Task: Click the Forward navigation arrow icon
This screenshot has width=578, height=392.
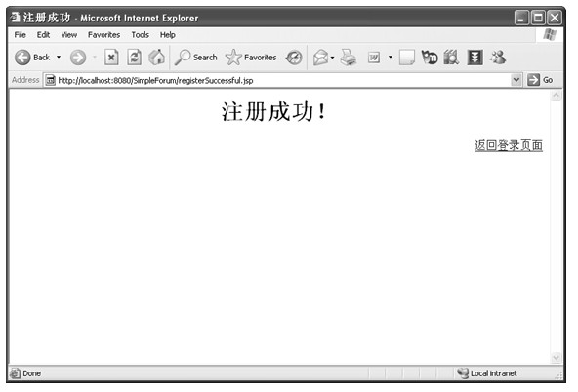Action: [x=78, y=58]
